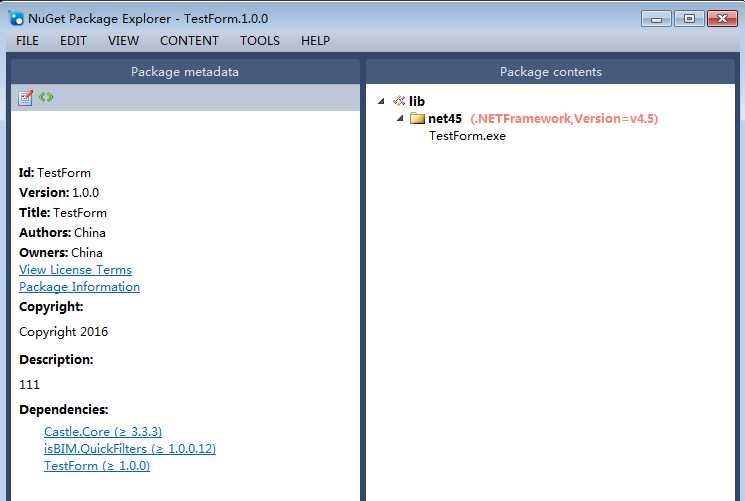Image resolution: width=745 pixels, height=501 pixels.
Task: Click the Package metadata panel header
Action: pyautogui.click(x=185, y=72)
